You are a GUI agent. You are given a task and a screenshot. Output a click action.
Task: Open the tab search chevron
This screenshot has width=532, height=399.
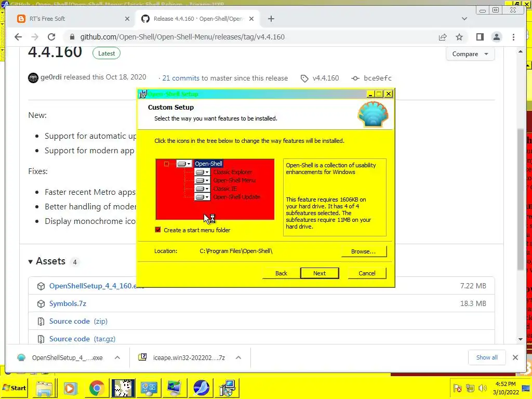click(x=464, y=19)
